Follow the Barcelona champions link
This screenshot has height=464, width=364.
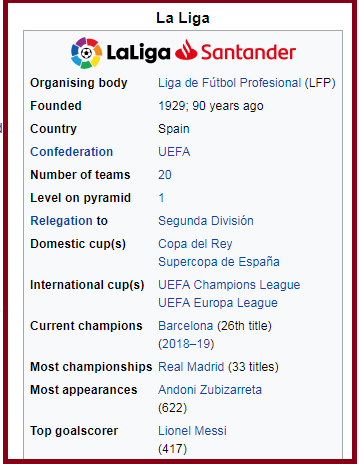(x=185, y=326)
